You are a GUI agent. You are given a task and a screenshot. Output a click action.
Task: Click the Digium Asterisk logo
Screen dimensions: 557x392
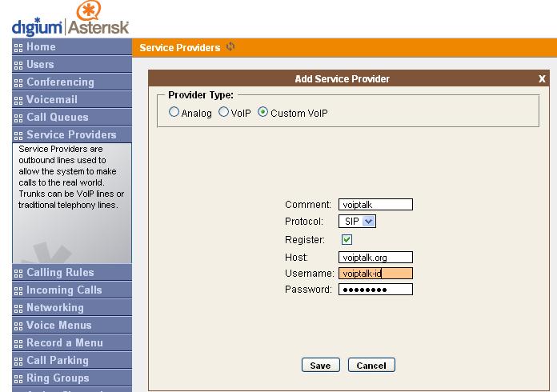[x=70, y=19]
